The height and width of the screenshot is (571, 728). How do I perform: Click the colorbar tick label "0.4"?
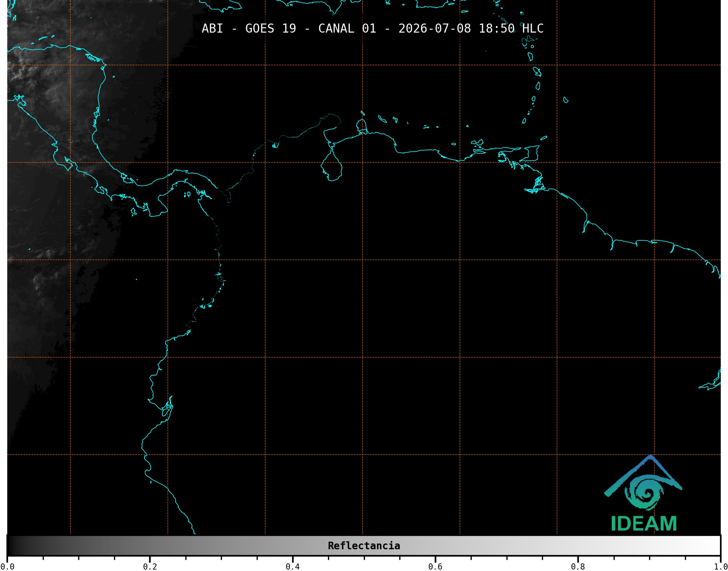coord(293,566)
